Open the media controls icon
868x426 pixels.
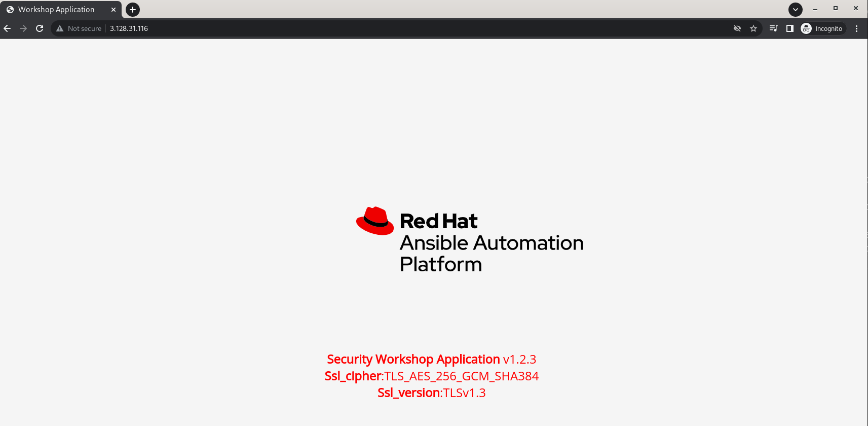tap(773, 28)
